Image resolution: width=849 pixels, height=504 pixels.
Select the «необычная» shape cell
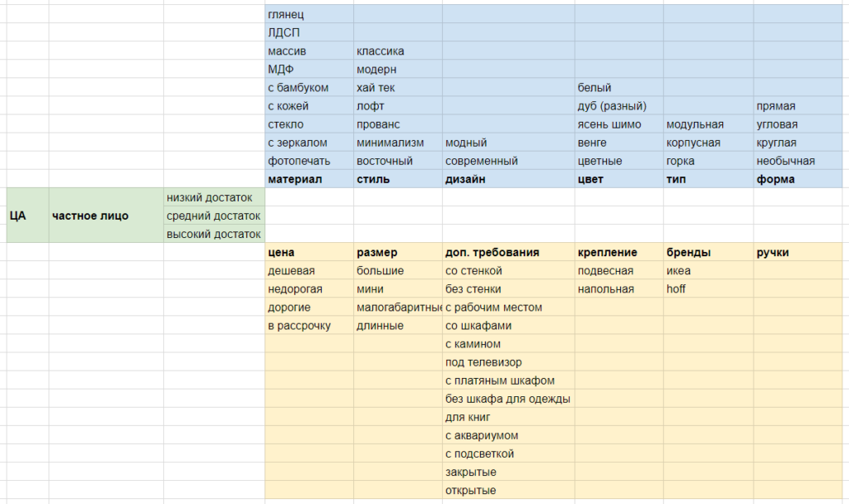(798, 161)
